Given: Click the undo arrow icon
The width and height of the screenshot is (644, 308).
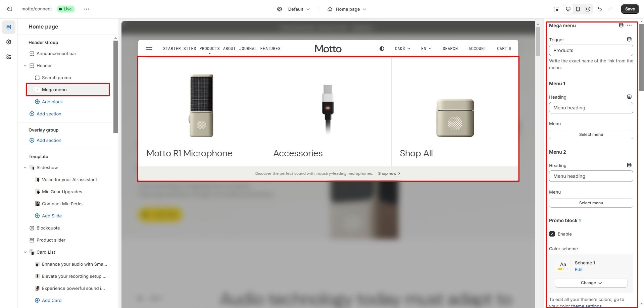Looking at the screenshot, I should click(600, 9).
